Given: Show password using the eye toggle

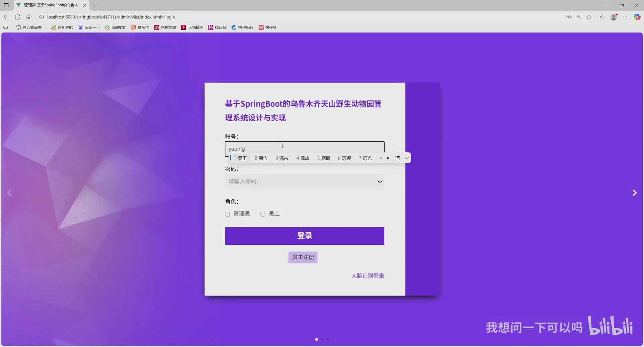Looking at the screenshot, I should (x=379, y=181).
